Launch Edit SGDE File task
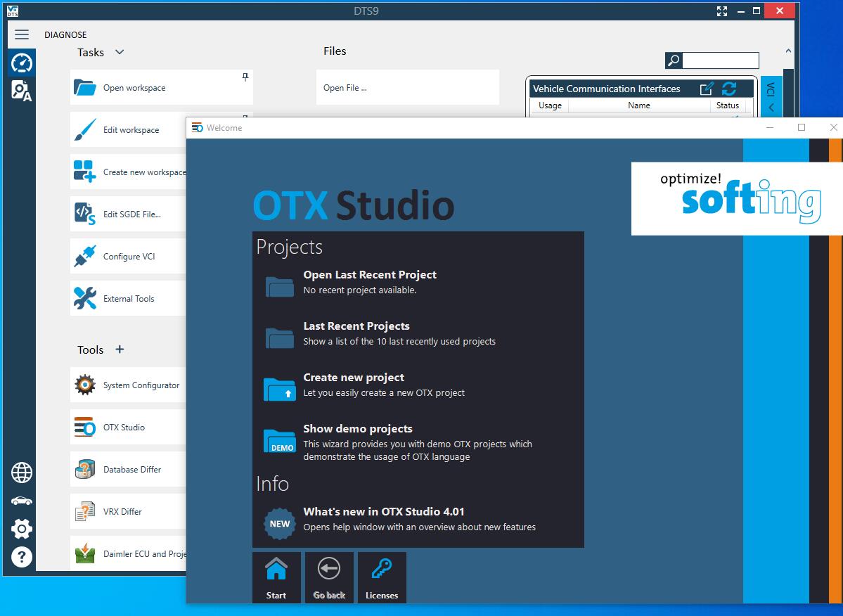The image size is (843, 616). pyautogui.click(x=129, y=214)
